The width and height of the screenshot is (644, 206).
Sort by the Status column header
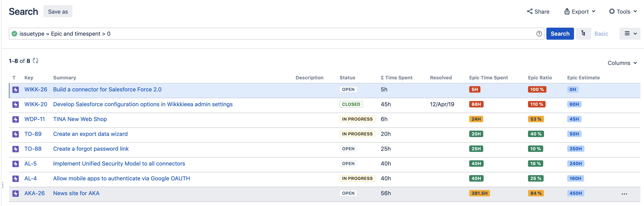[x=347, y=78]
